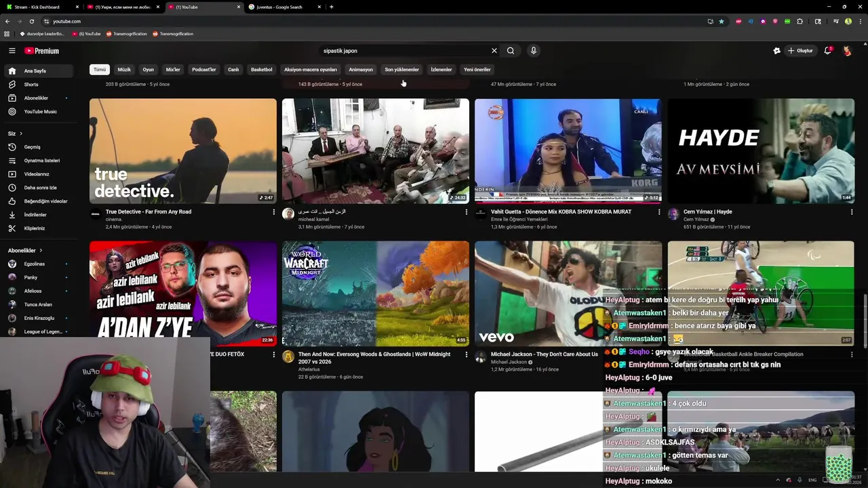Open the first Transmogrification bookmark
The image size is (868, 488).
tap(126, 34)
